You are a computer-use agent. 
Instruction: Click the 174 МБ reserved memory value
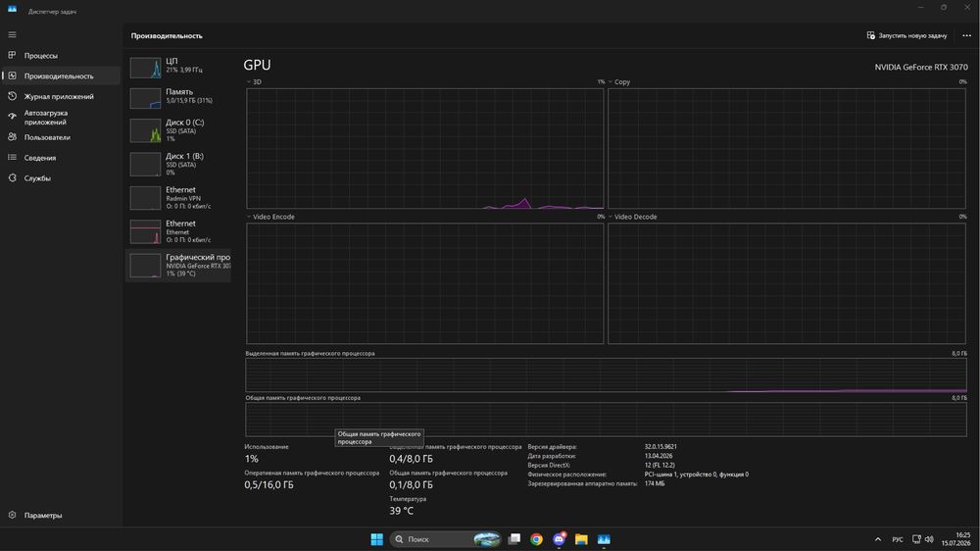[x=655, y=483]
